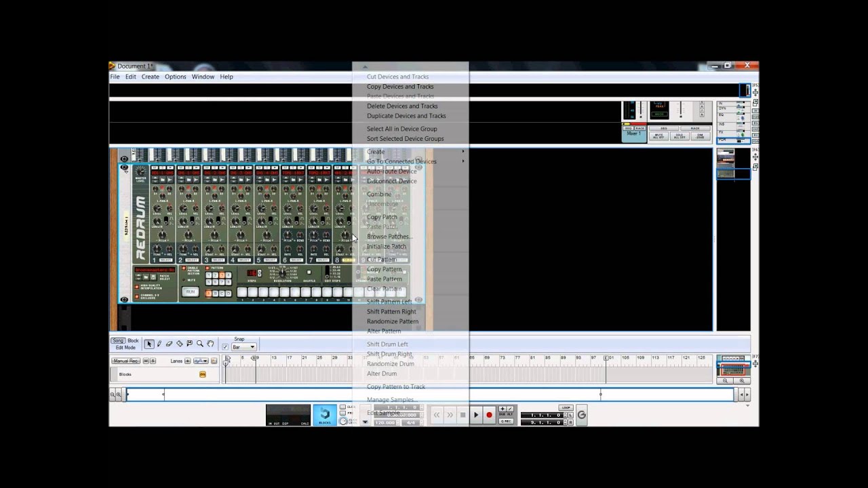
Task: Adjust the Redrum Master Level knob
Action: pyautogui.click(x=140, y=171)
